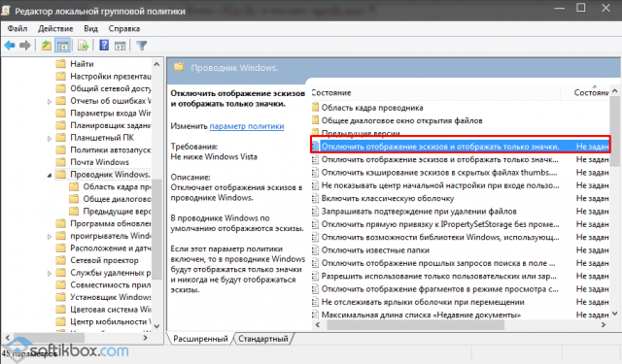Select Предыдущие верс subfolder in the tree
The width and height of the screenshot is (622, 364).
(x=117, y=211)
